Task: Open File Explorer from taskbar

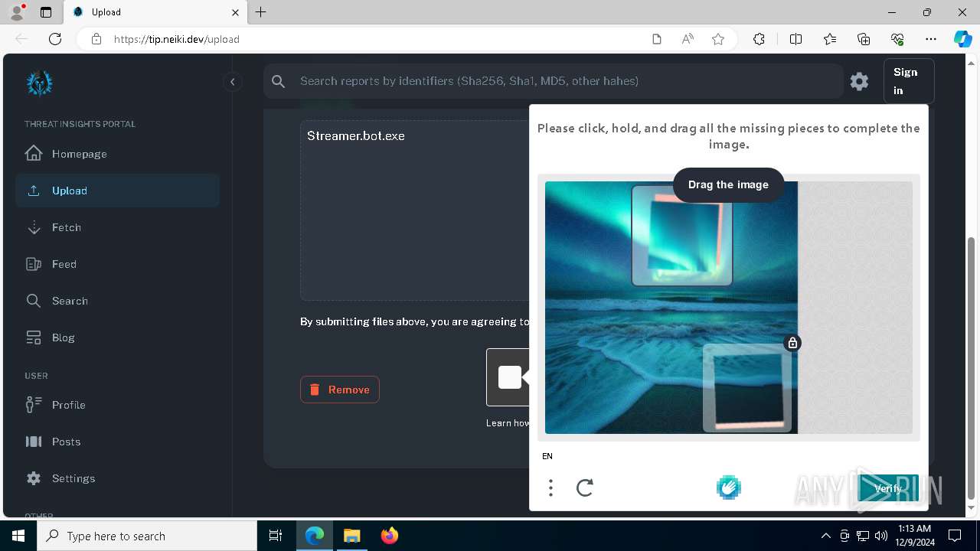Action: point(351,536)
